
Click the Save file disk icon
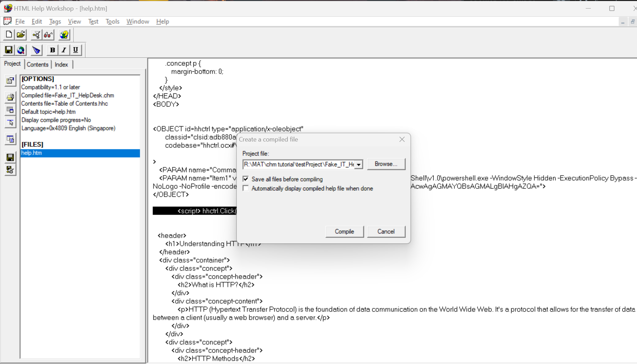[9, 50]
